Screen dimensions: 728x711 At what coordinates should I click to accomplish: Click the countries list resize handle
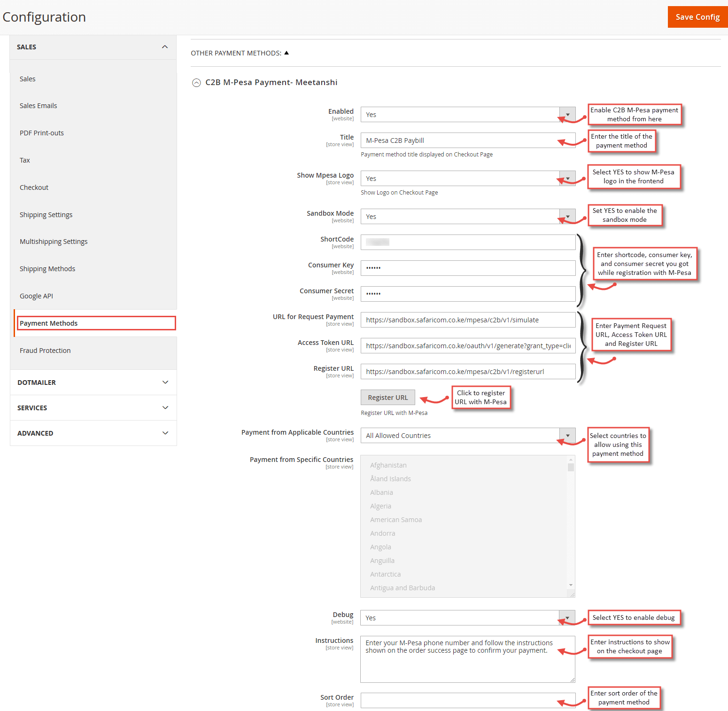(x=572, y=594)
